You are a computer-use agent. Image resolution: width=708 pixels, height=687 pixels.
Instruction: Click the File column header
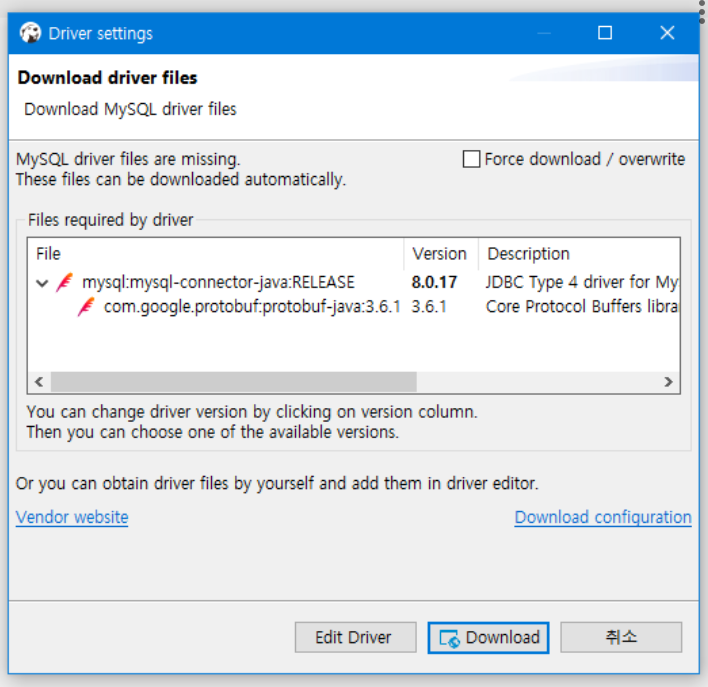pos(216,254)
